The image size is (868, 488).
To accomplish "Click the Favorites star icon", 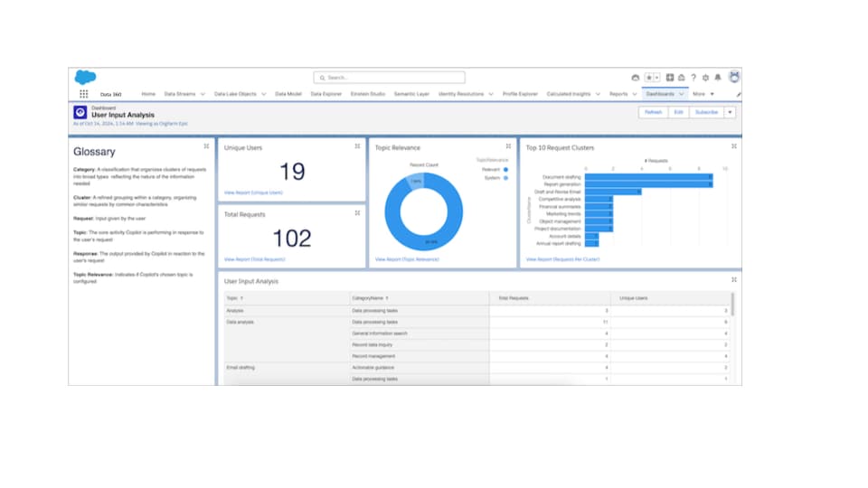I will pyautogui.click(x=649, y=78).
